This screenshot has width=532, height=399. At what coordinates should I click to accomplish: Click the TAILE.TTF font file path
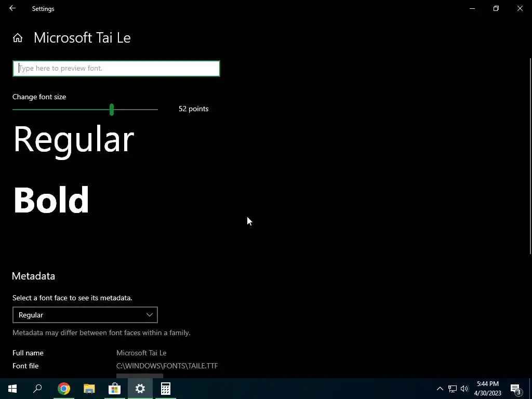pos(167,366)
